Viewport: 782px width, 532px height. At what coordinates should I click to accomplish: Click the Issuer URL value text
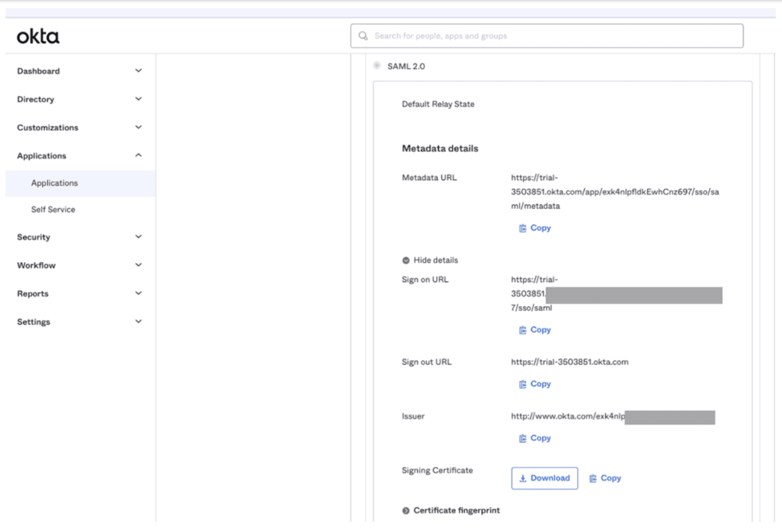pos(568,416)
